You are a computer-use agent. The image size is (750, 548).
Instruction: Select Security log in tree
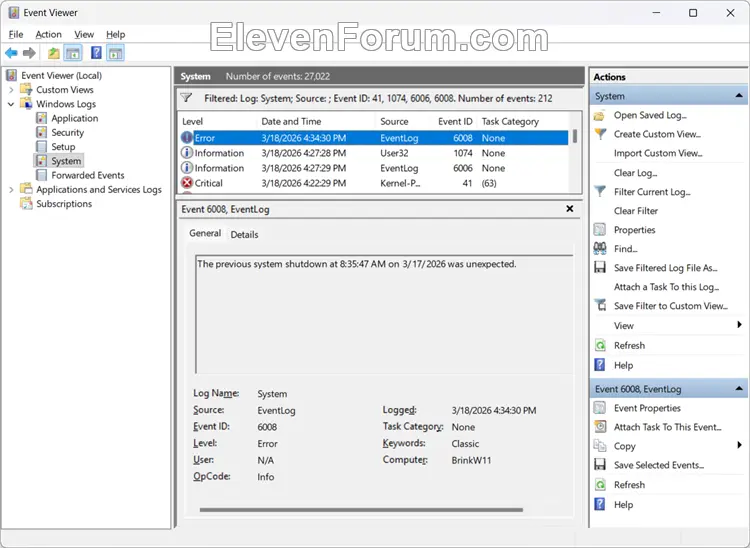click(67, 132)
